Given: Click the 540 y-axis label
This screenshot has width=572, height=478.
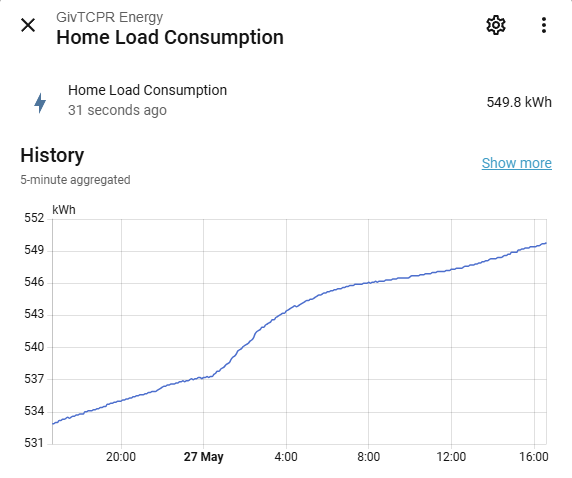Looking at the screenshot, I should pos(34,347).
